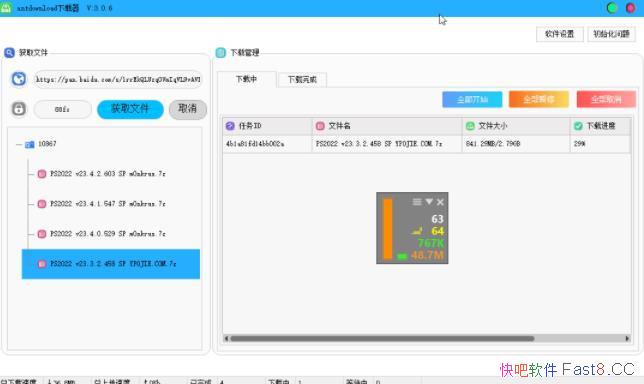Close the floating speed monitor widget

(x=440, y=202)
